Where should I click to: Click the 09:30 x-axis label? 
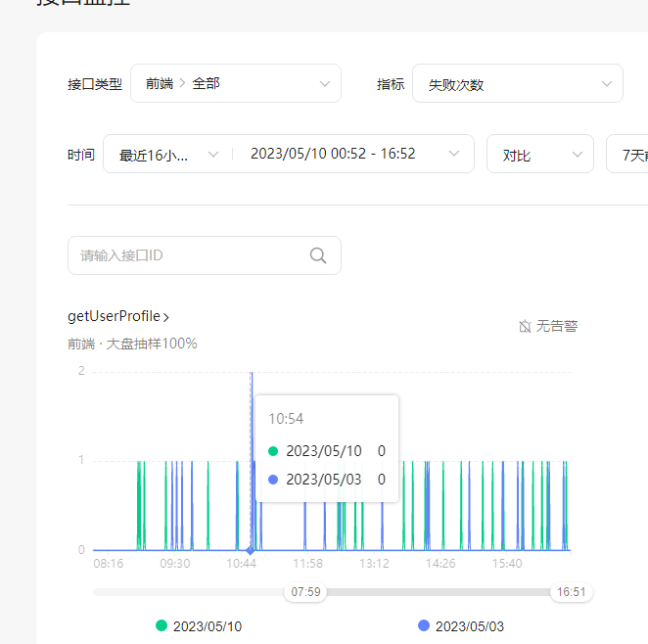[175, 564]
